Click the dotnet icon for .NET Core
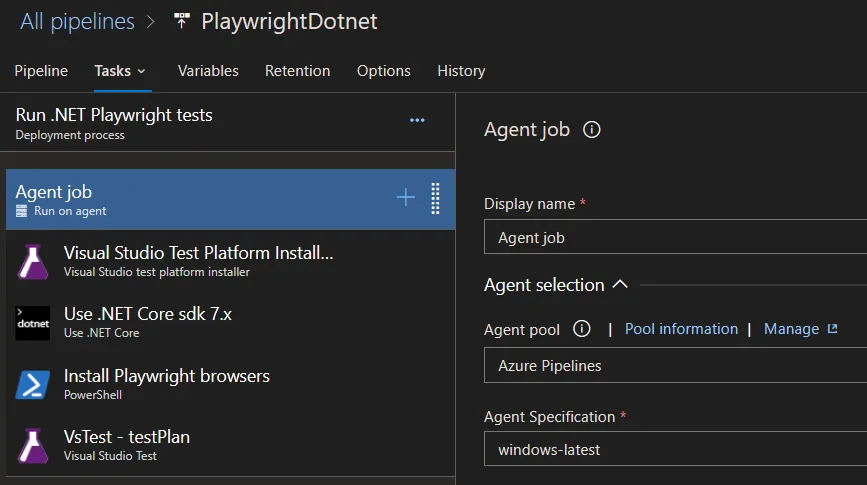The image size is (867, 485). (33, 323)
